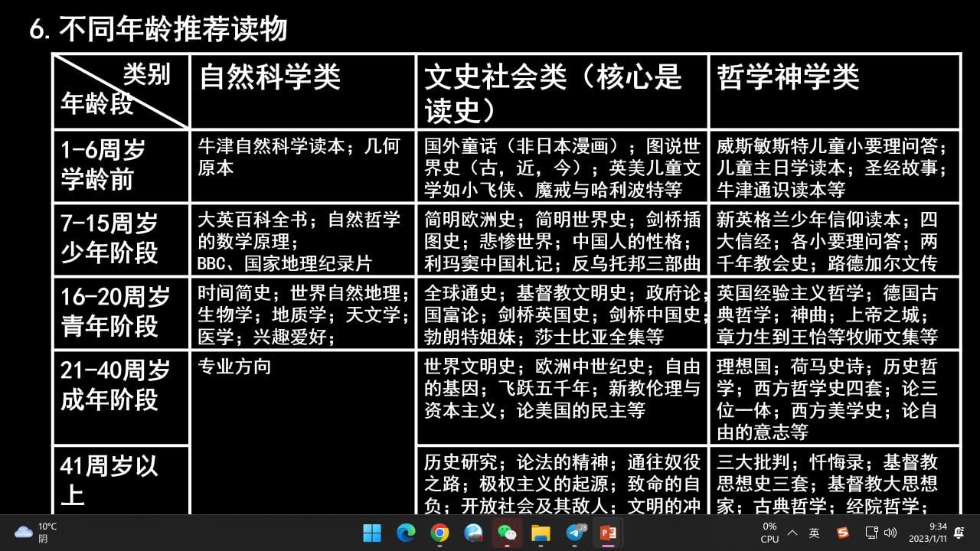Click the row header 21-40周岁 成年阶段
This screenshot has width=980, height=551.
click(121, 398)
